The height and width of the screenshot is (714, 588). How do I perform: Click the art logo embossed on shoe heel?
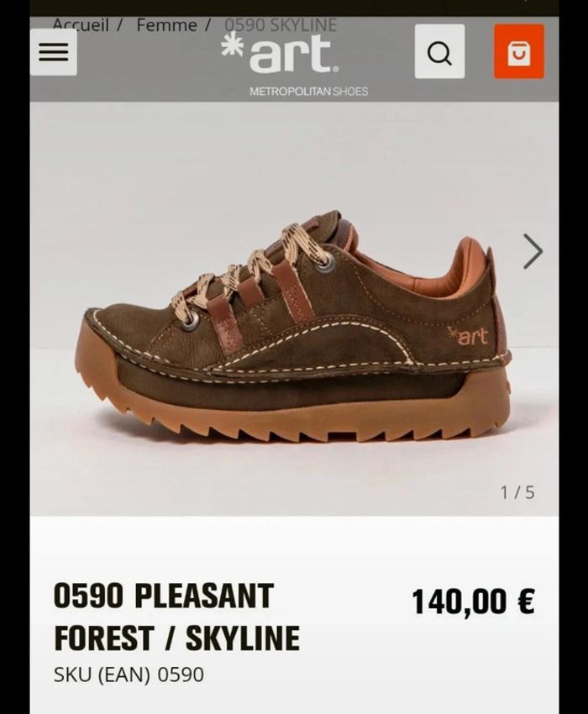(x=468, y=336)
